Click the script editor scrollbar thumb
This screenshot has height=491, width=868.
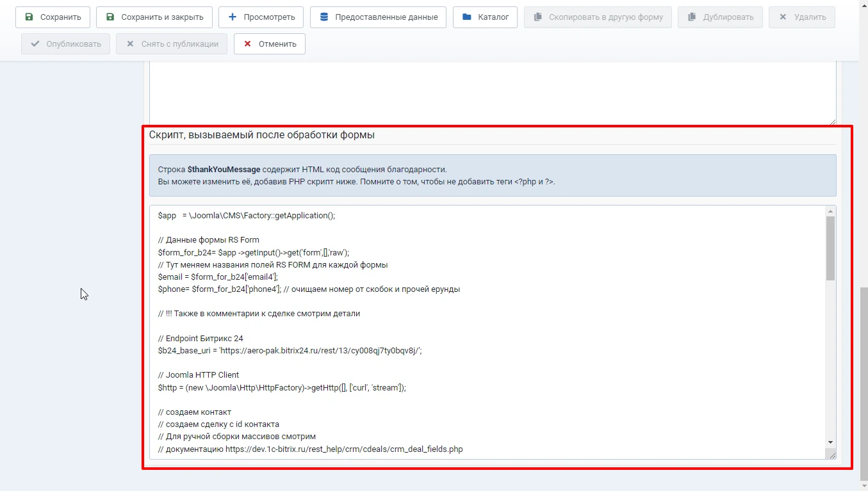click(831, 248)
